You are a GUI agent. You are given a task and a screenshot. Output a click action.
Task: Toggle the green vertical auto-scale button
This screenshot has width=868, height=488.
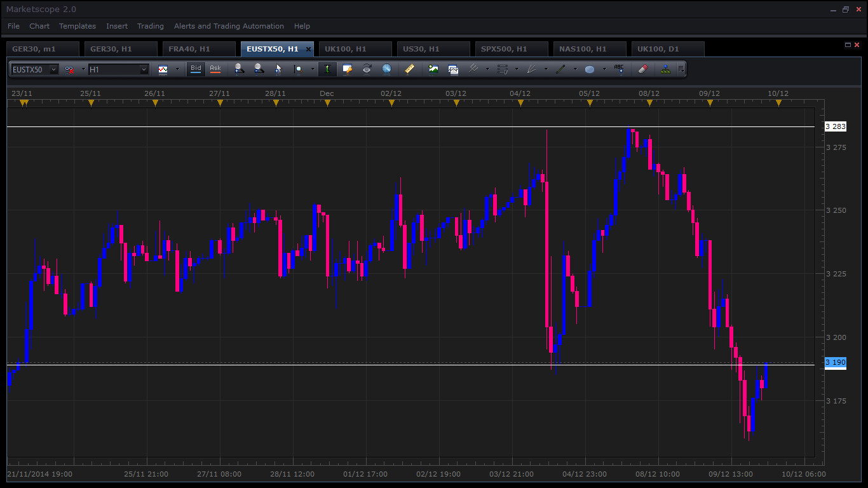point(327,69)
